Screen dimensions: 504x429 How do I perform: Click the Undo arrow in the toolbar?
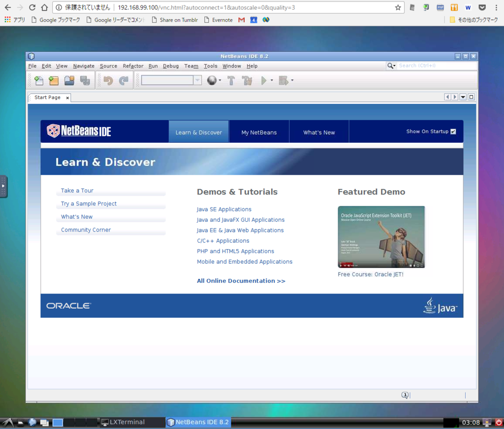[x=108, y=80]
